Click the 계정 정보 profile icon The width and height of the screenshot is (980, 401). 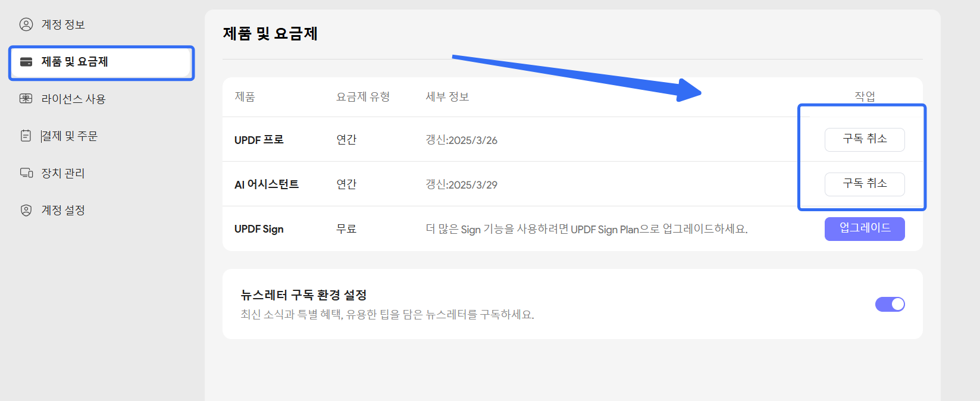(26, 24)
